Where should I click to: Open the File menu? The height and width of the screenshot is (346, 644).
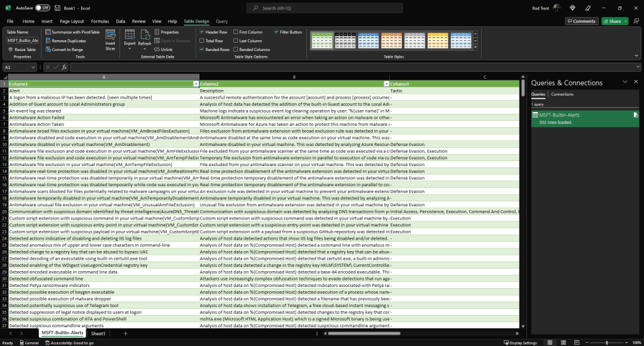point(10,21)
